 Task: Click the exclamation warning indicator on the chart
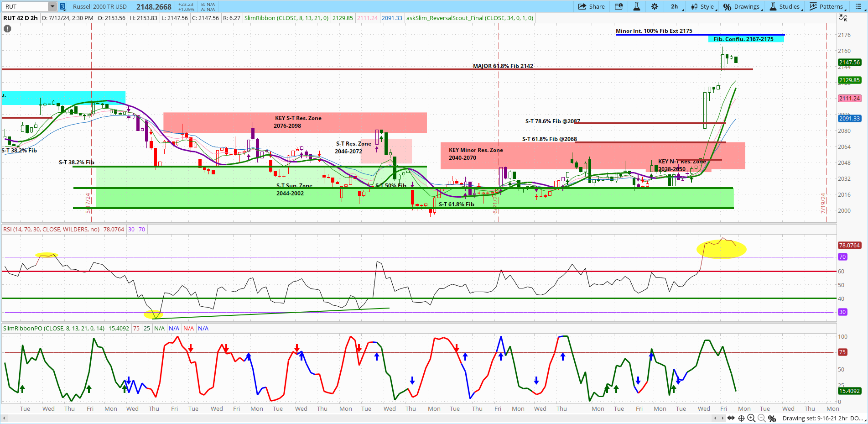click(x=7, y=28)
